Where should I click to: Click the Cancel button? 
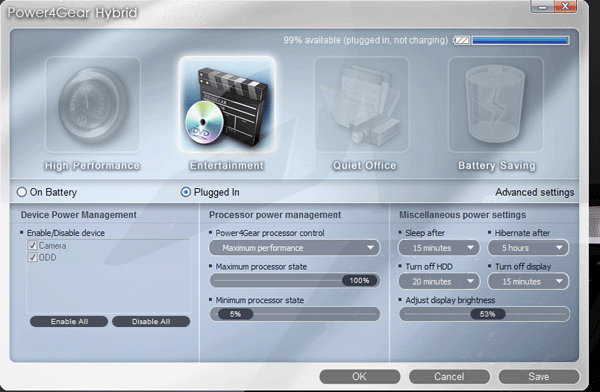click(x=449, y=377)
